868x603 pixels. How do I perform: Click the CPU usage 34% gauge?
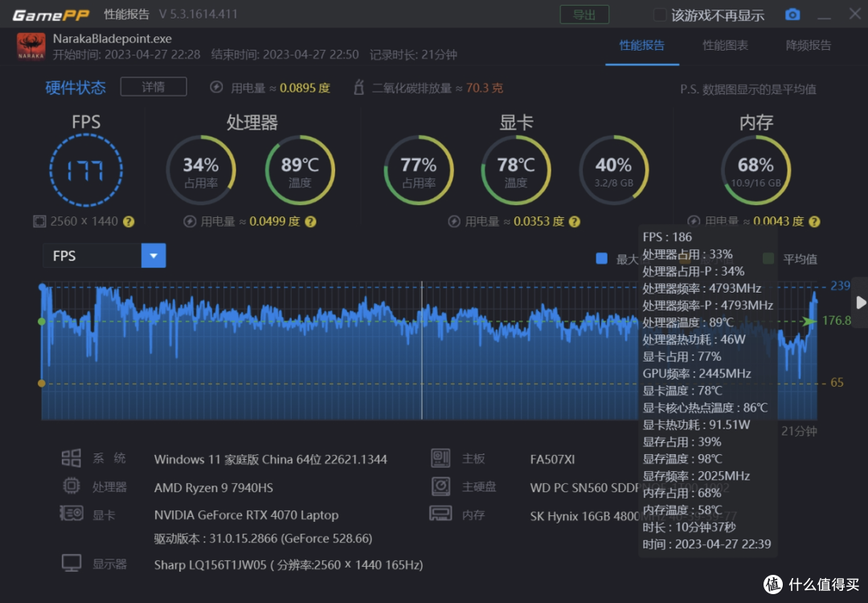click(x=201, y=170)
